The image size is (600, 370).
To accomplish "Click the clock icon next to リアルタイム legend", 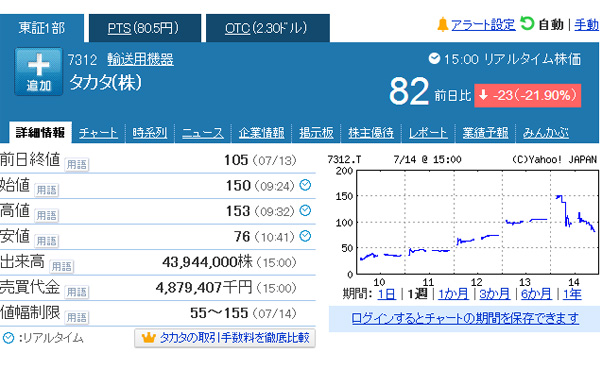I will coord(8,338).
